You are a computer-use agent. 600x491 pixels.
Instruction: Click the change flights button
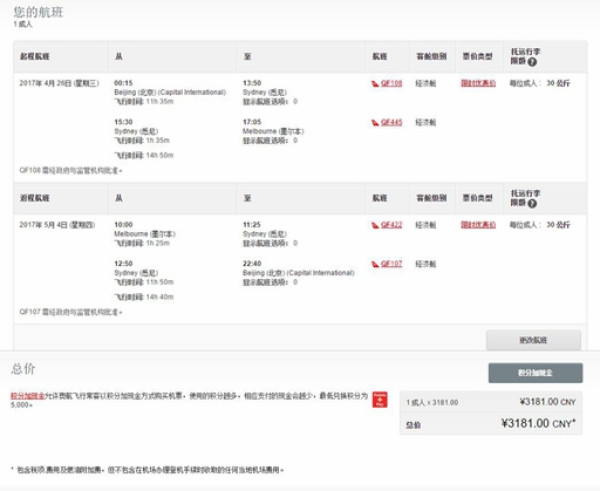(x=533, y=340)
